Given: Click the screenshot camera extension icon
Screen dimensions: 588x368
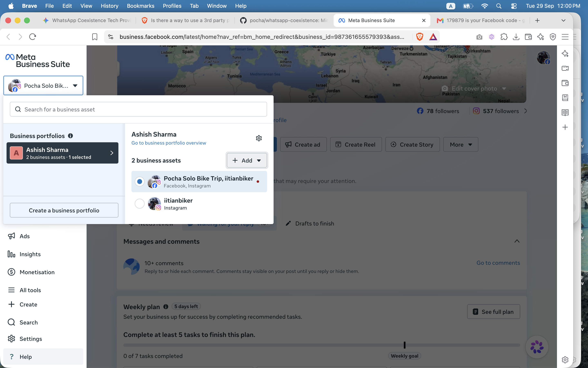Looking at the screenshot, I should pos(479,37).
